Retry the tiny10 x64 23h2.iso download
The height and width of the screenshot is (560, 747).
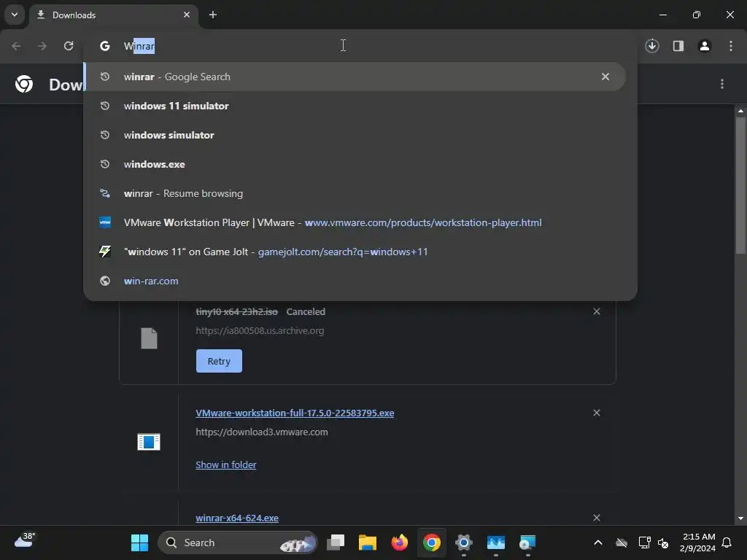pos(219,361)
